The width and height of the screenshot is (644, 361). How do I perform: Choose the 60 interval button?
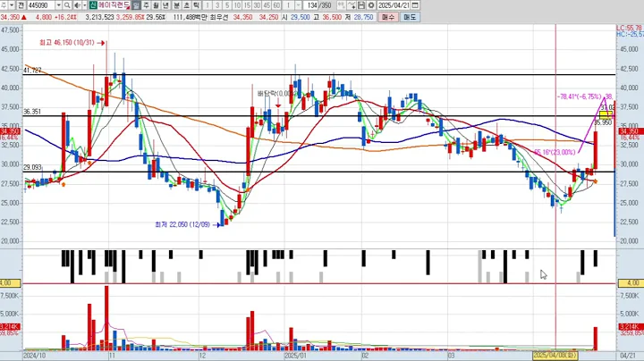(x=276, y=5)
